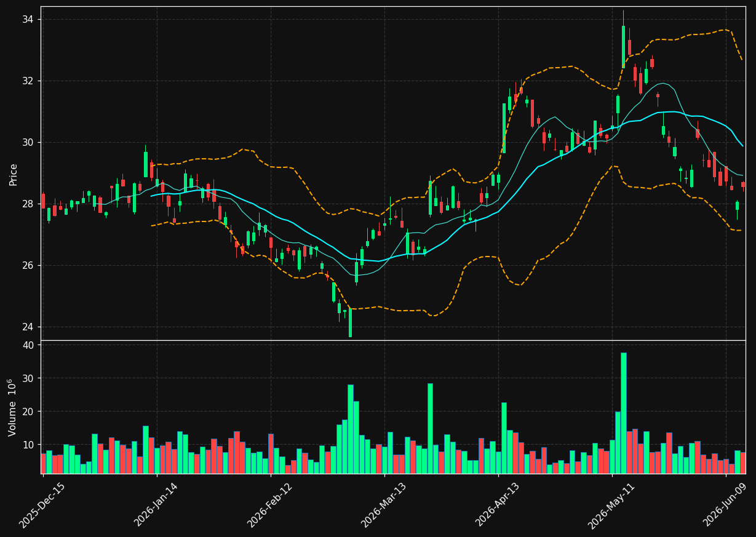
Task: Click price tick label 34
Action: [x=29, y=20]
